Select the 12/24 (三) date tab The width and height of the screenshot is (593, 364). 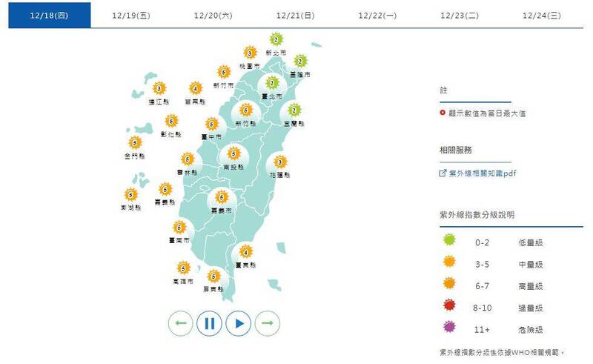(542, 15)
